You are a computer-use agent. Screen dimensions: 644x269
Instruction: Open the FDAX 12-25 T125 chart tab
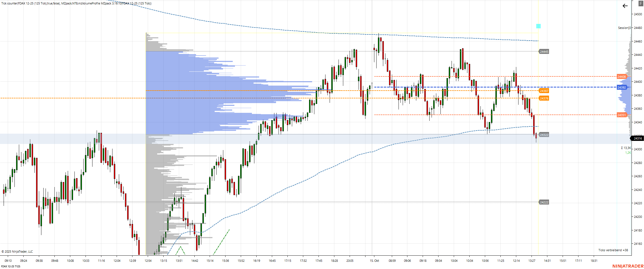click(x=11, y=266)
